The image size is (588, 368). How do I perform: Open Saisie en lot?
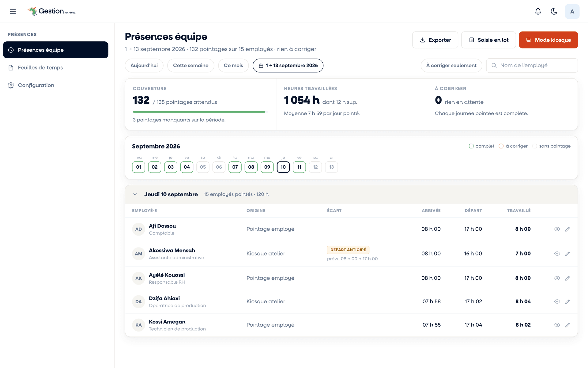[x=488, y=40]
